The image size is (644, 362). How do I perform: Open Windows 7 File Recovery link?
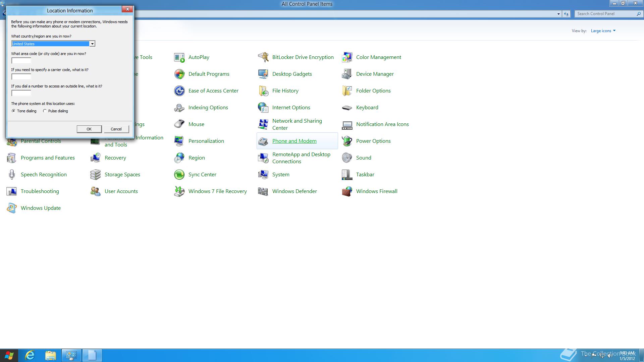coord(218,191)
